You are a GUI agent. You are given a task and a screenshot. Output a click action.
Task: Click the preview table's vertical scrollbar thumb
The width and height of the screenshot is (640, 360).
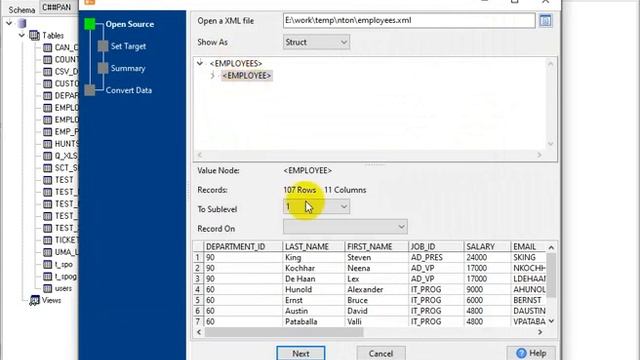(551, 276)
